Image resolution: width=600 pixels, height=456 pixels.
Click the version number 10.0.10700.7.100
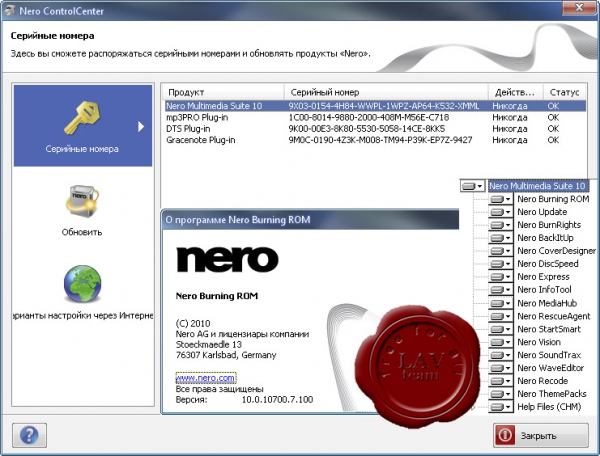277,400
